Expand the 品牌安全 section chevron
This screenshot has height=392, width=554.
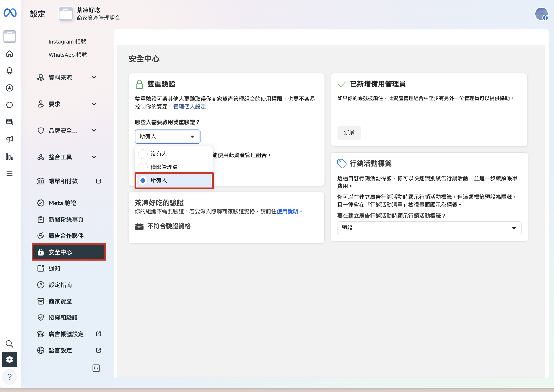pos(94,131)
